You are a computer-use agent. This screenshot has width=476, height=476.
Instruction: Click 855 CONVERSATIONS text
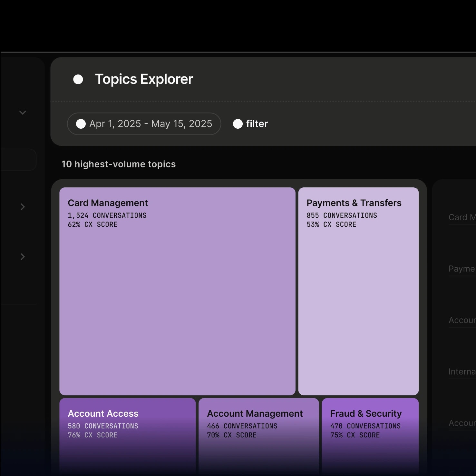pos(342,215)
